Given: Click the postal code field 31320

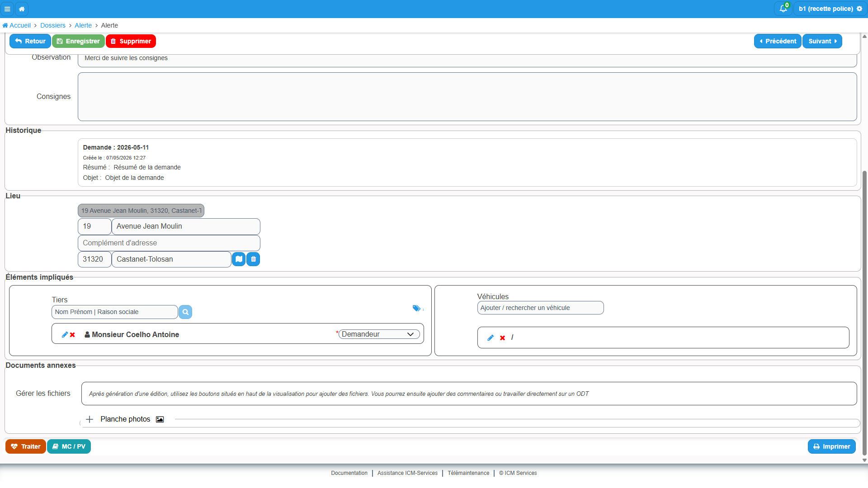Looking at the screenshot, I should coord(94,259).
